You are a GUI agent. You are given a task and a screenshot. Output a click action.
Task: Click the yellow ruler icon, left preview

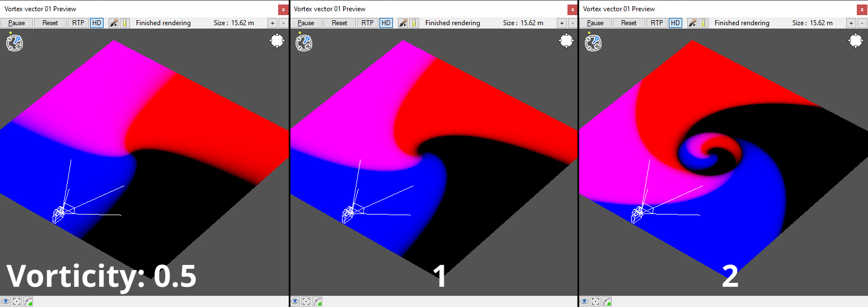tap(125, 23)
